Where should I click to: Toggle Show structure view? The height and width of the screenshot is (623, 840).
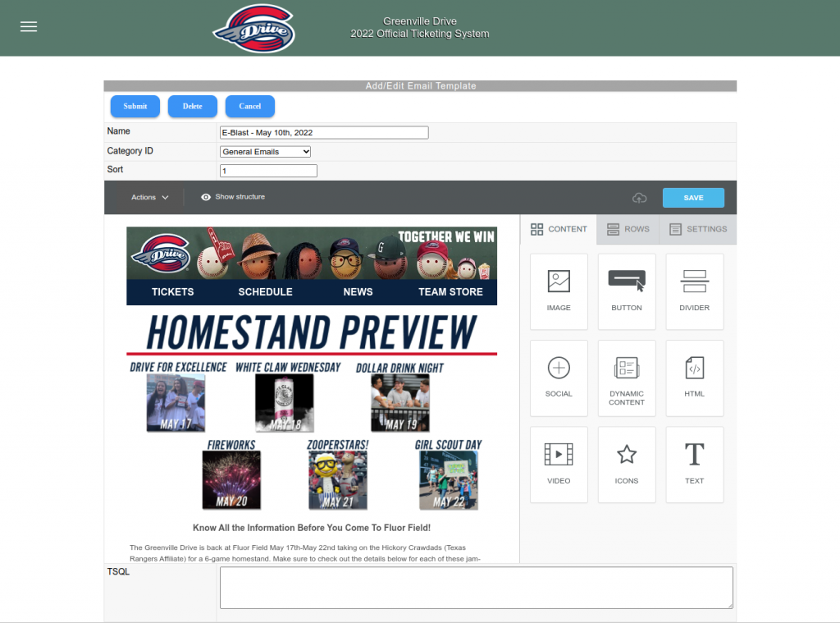[x=233, y=197]
